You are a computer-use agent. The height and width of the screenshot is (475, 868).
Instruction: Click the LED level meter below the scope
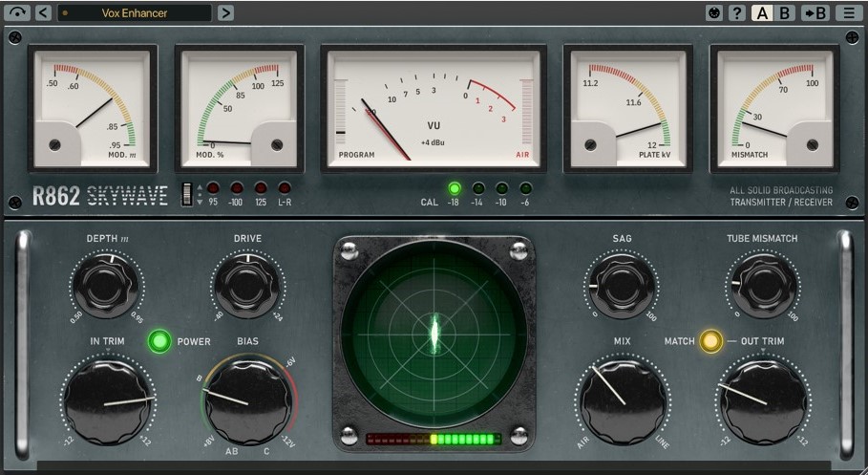[x=434, y=440]
